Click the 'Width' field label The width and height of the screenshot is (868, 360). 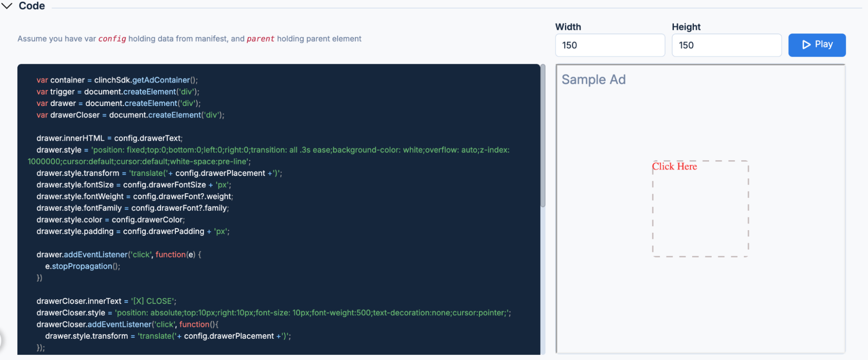coord(568,27)
